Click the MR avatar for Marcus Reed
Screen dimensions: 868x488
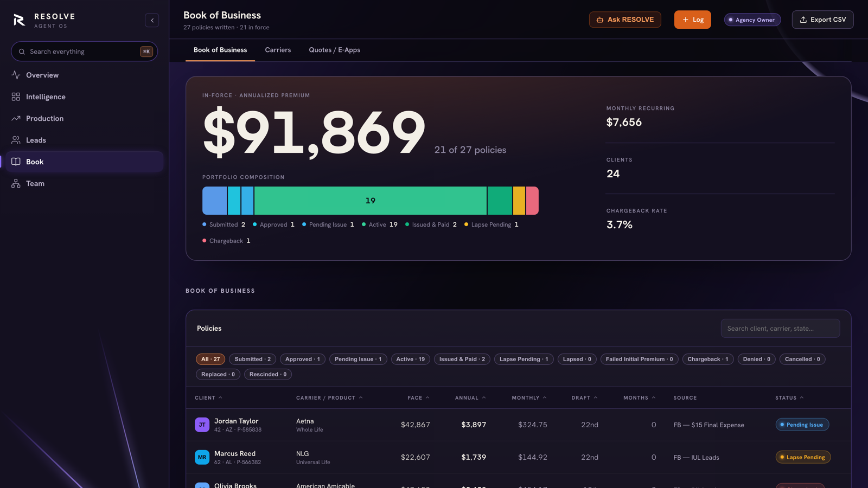pos(202,457)
